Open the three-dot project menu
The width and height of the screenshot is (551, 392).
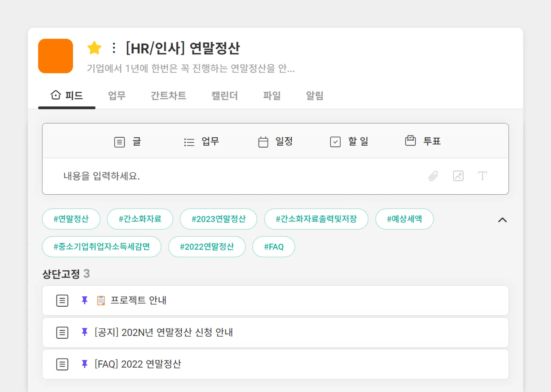[114, 48]
